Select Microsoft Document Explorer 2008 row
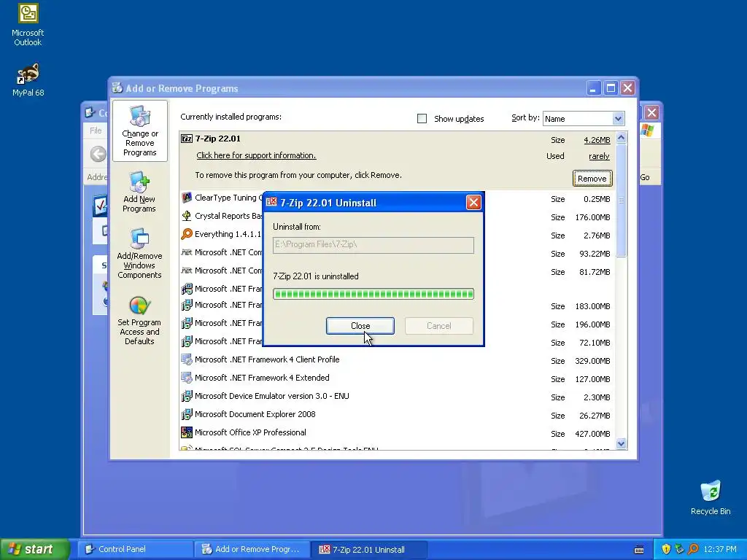The width and height of the screenshot is (747, 560). click(x=398, y=415)
